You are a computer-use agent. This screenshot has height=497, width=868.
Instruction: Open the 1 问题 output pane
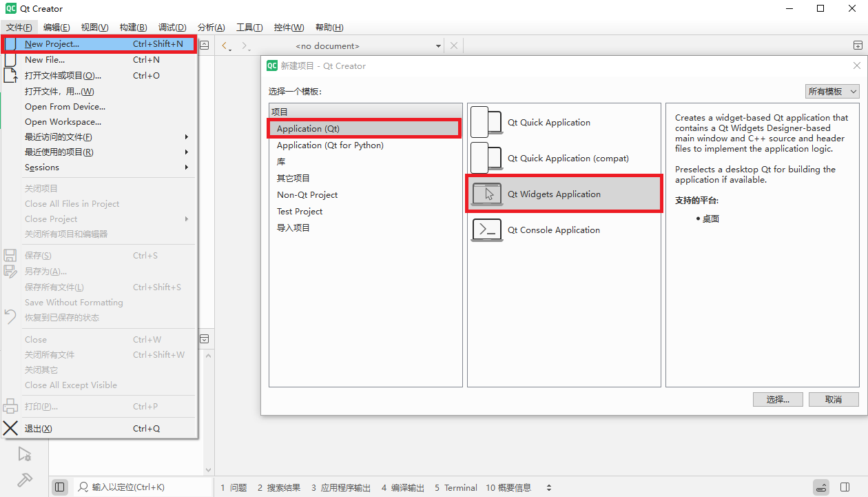tap(234, 487)
